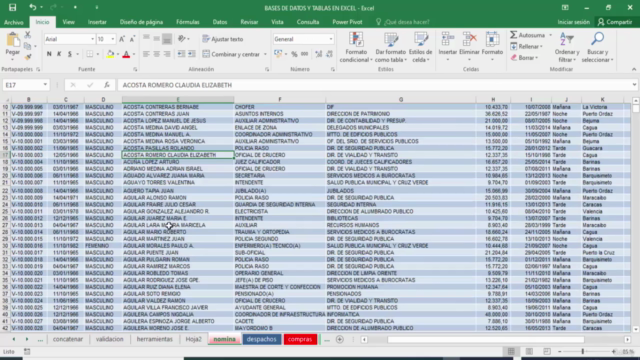640x360 pixels.
Task: Open Fuente dialog launcher
Action: (135, 69)
